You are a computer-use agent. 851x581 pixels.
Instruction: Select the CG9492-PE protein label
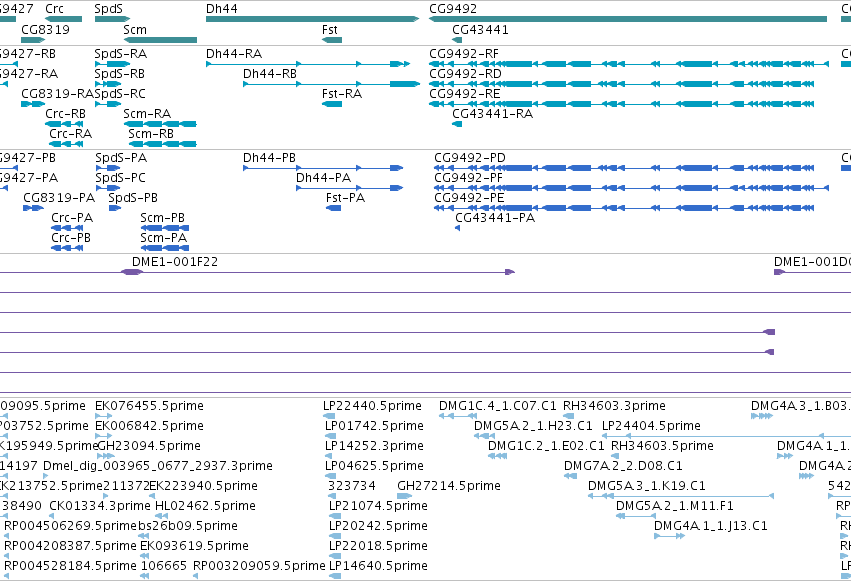[x=469, y=198]
